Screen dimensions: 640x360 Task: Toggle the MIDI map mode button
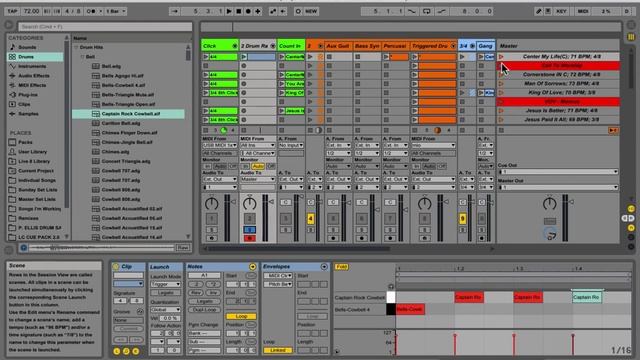tap(583, 11)
